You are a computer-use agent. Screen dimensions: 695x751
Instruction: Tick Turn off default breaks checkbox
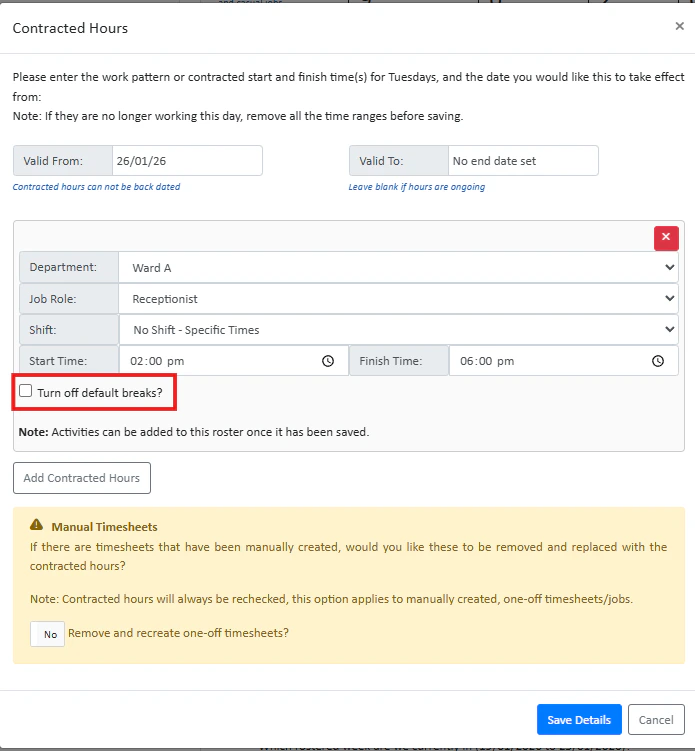coord(25,391)
